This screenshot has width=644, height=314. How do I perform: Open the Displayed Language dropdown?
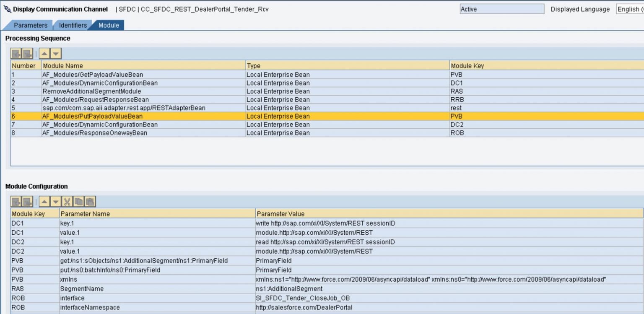click(630, 9)
